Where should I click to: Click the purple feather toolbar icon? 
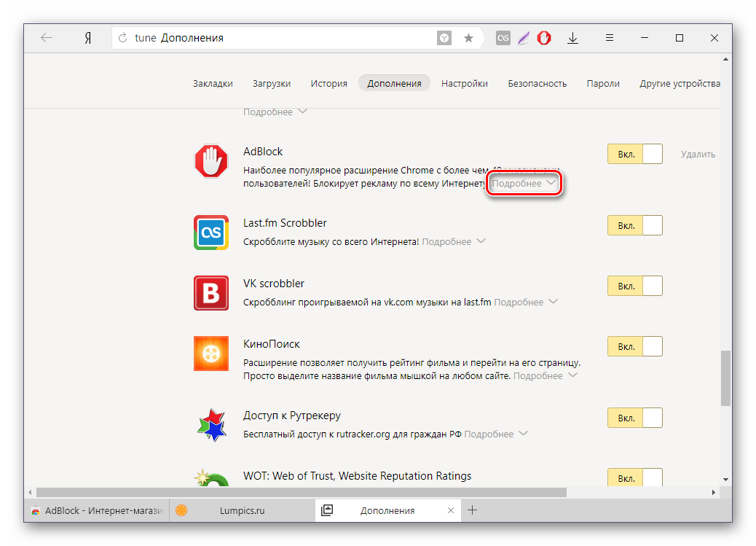[523, 38]
